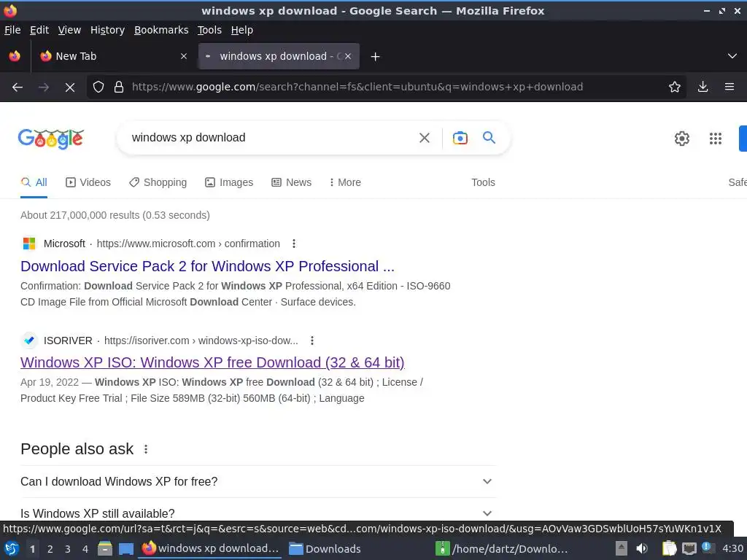Open 'Windows XP ISO: Windows XP free Download' link

pos(212,362)
